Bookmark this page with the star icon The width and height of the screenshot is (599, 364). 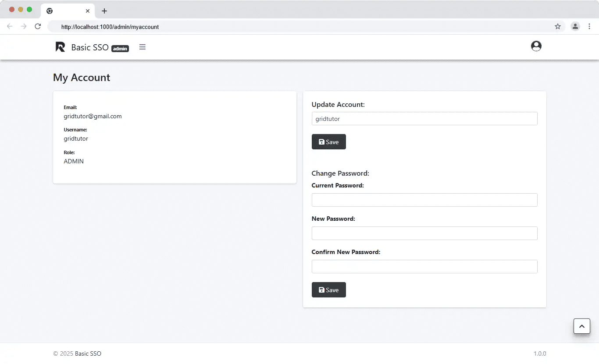point(558,27)
